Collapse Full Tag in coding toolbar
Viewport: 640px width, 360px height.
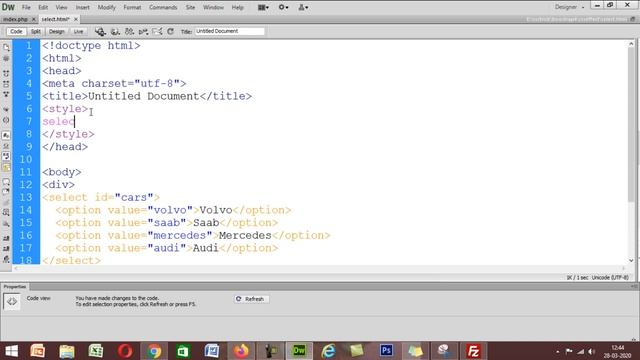click(6, 74)
